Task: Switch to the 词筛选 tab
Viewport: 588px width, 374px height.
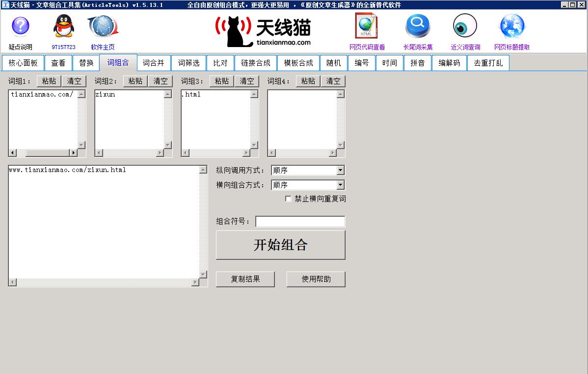Action: (x=188, y=63)
